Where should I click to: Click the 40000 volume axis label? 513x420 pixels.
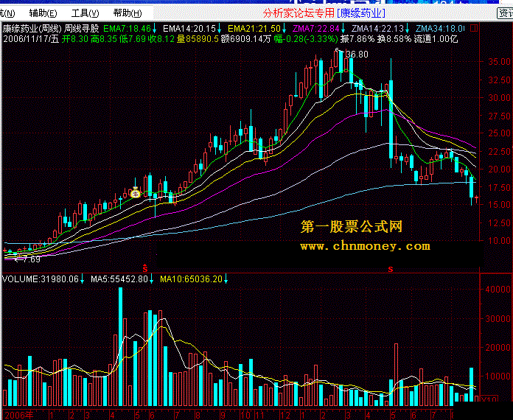pos(498,289)
